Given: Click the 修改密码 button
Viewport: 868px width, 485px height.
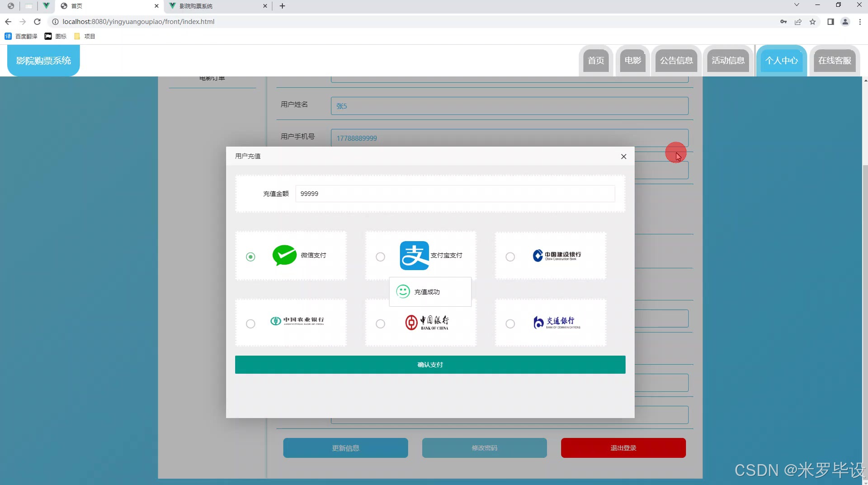Looking at the screenshot, I should coord(484,448).
